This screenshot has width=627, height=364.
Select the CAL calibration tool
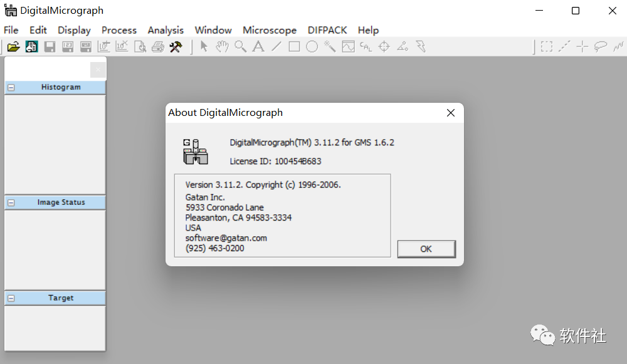click(x=366, y=47)
